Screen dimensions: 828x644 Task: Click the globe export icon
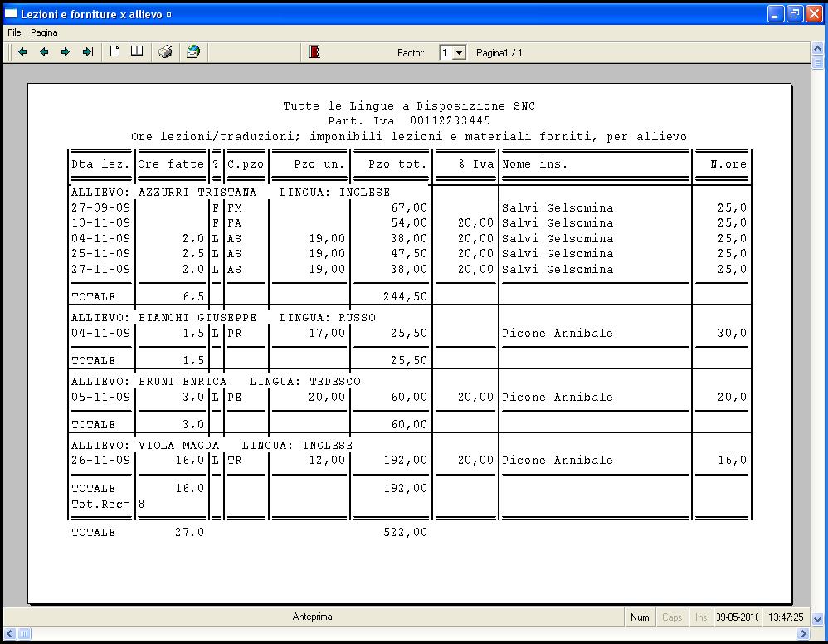point(193,51)
